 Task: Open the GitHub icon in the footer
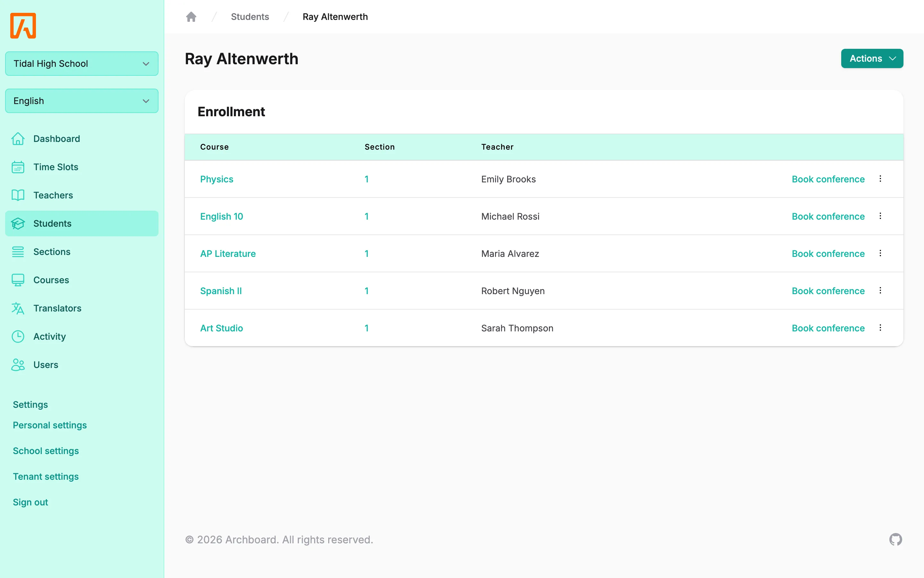895,539
